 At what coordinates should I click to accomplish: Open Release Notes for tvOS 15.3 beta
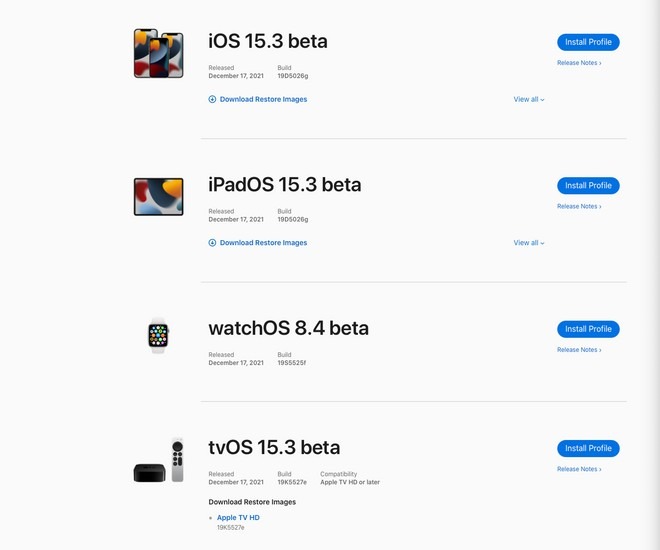click(x=579, y=469)
